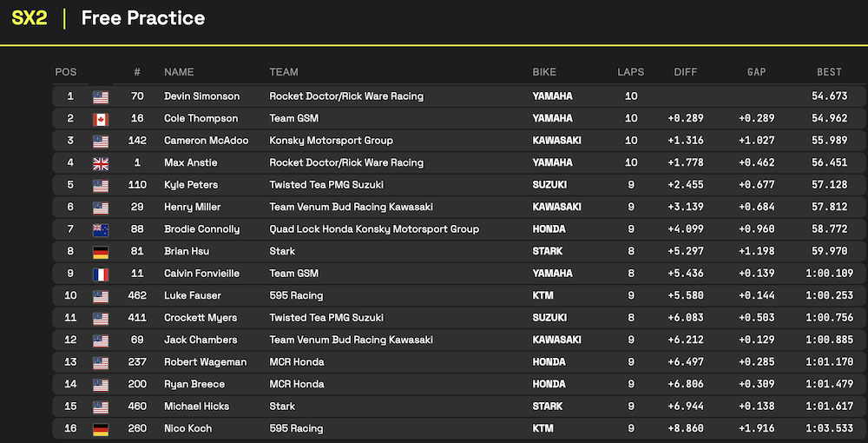Click US flag beside Luke Fauser
This screenshot has width=868, height=443.
click(x=101, y=296)
